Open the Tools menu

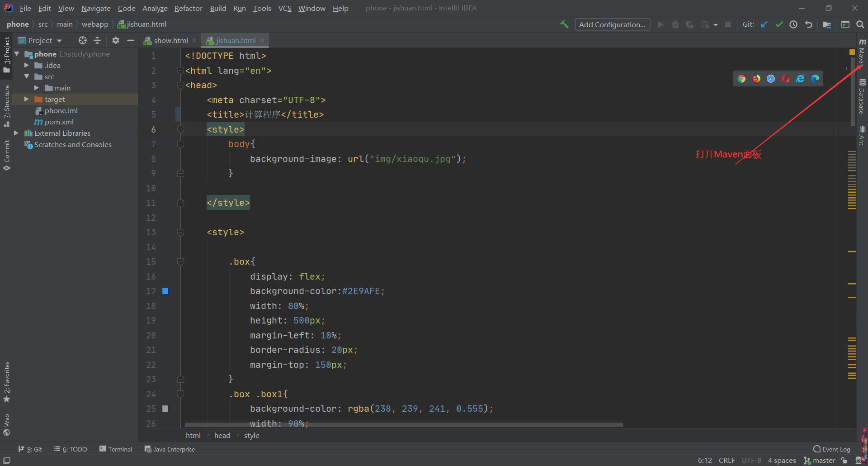pyautogui.click(x=262, y=8)
